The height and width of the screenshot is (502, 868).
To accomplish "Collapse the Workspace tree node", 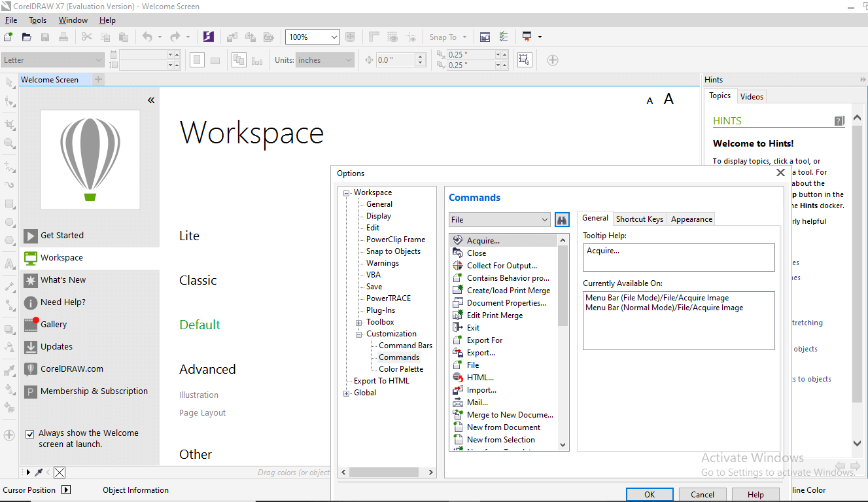I will 347,193.
